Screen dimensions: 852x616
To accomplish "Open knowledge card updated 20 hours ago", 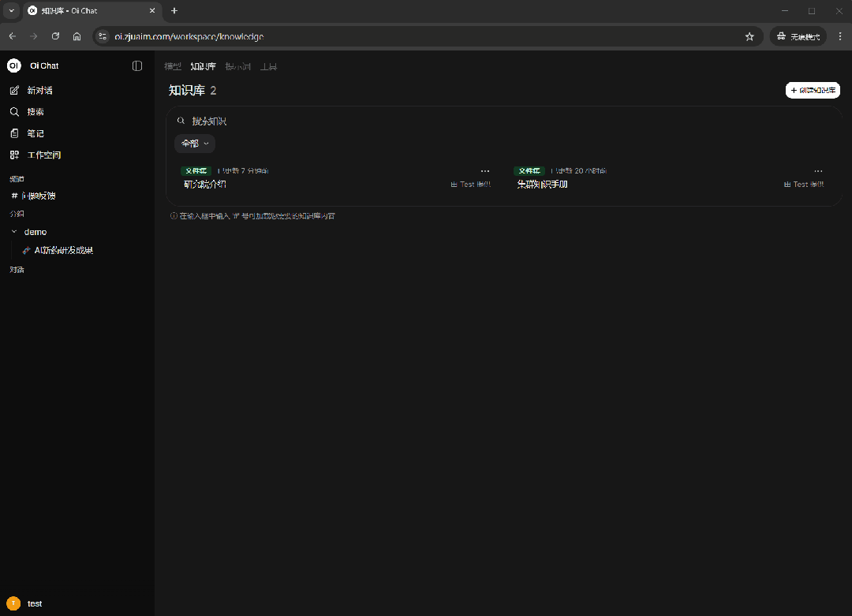I will 670,178.
